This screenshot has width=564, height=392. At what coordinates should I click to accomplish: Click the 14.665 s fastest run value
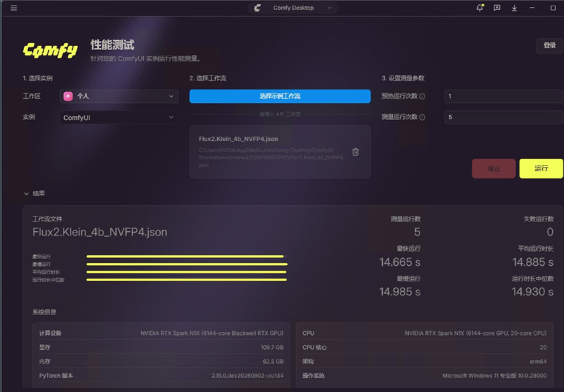(x=399, y=262)
